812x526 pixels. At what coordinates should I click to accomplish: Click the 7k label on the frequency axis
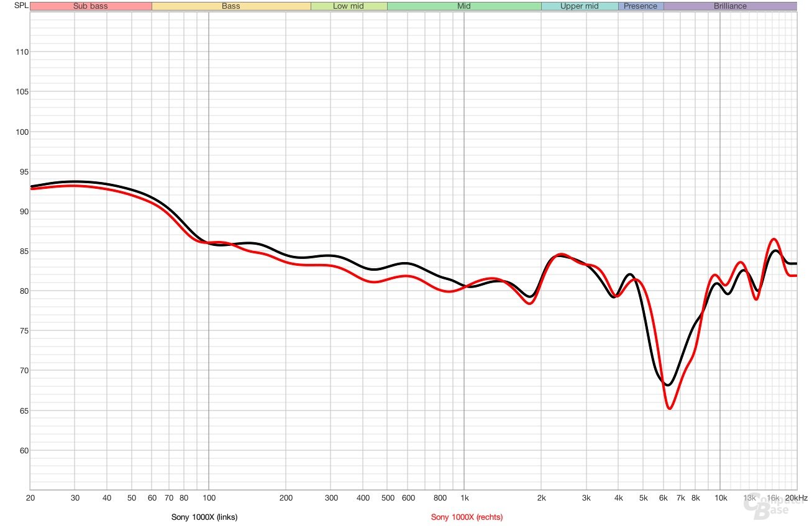coord(680,498)
